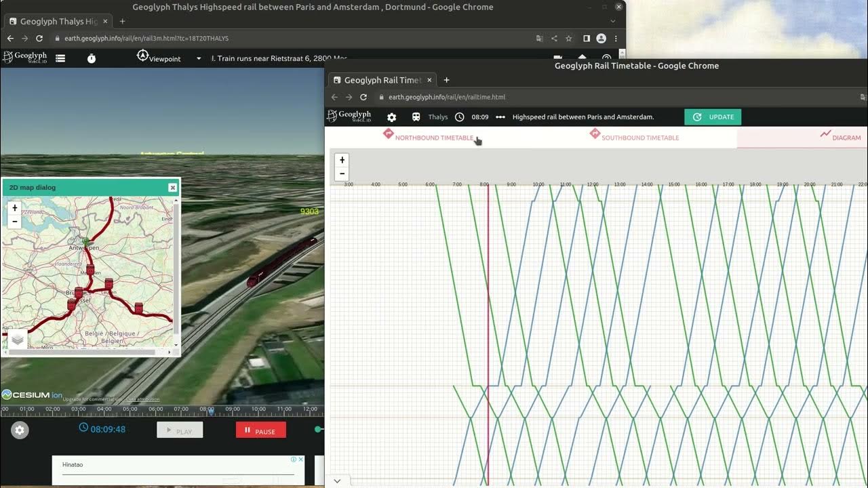Click the UPDATE button
The image size is (868, 488).
coord(713,117)
